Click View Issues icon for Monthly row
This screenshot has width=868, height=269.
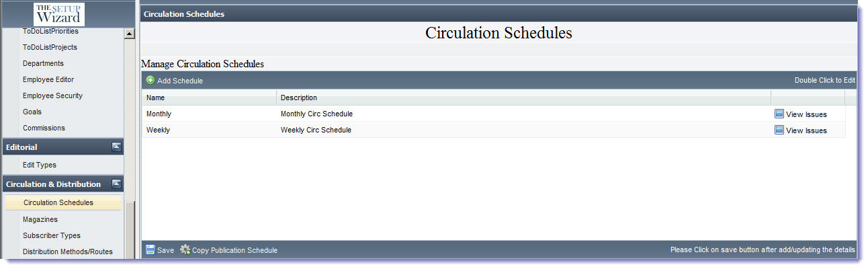point(779,114)
